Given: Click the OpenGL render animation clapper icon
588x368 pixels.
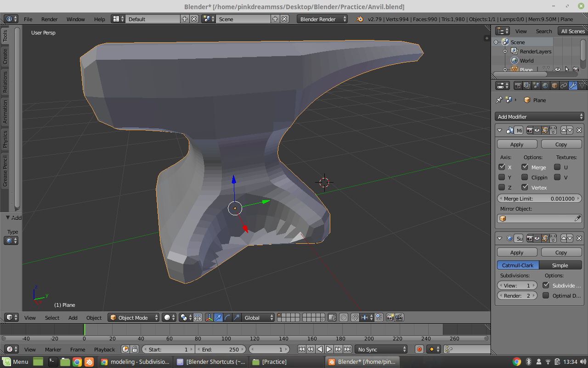Looking at the screenshot, I should (399, 317).
